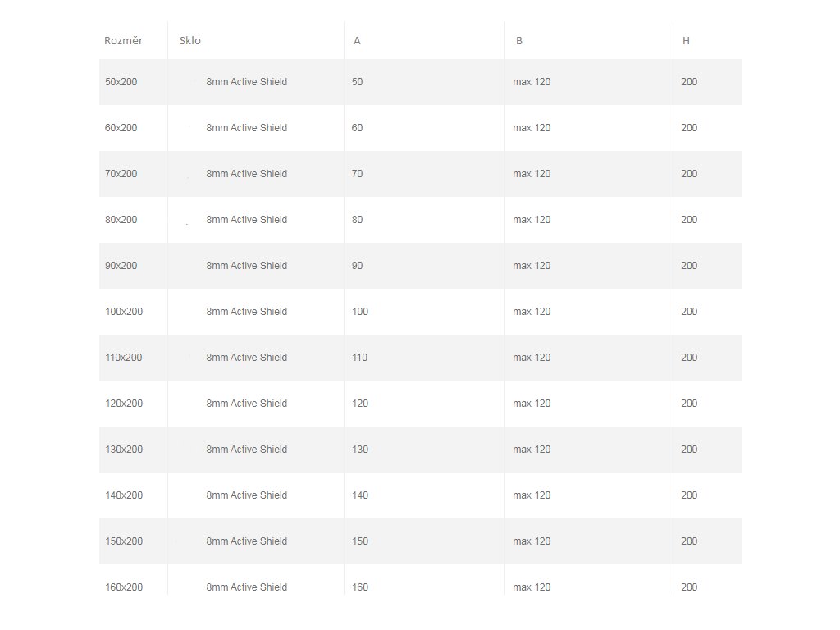Select the 130x200 size cell
Screen dimensions: 840x630
[124, 450]
